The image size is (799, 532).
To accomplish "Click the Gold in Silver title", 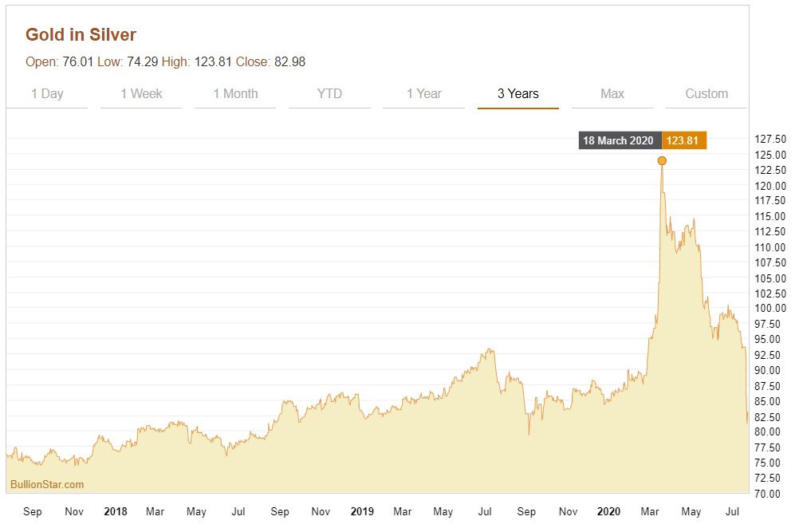I will coord(81,34).
